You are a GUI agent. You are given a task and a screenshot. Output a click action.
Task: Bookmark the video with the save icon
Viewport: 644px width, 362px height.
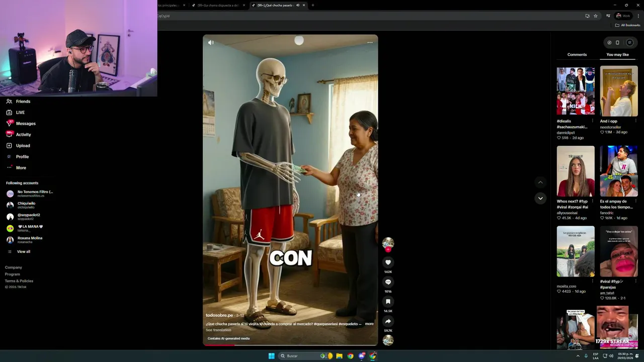coord(388,302)
